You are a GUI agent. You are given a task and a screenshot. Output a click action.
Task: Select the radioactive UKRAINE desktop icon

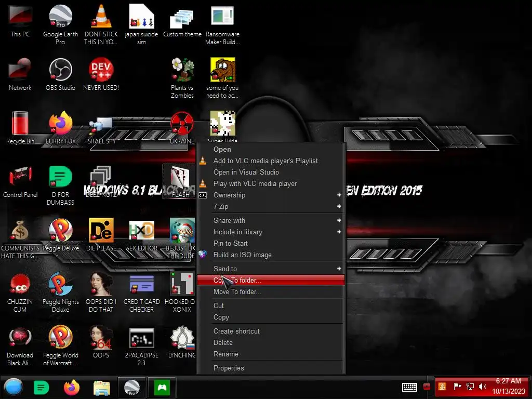(x=182, y=128)
